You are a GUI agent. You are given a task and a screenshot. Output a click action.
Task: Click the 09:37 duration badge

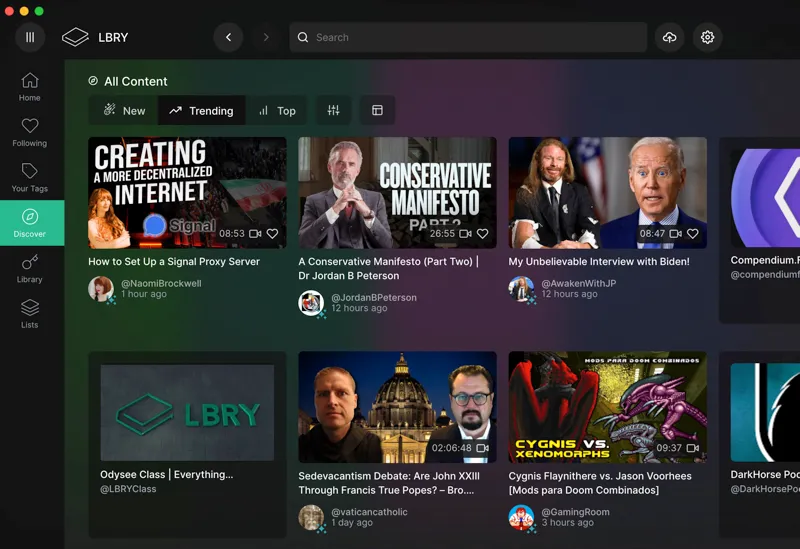tap(669, 447)
